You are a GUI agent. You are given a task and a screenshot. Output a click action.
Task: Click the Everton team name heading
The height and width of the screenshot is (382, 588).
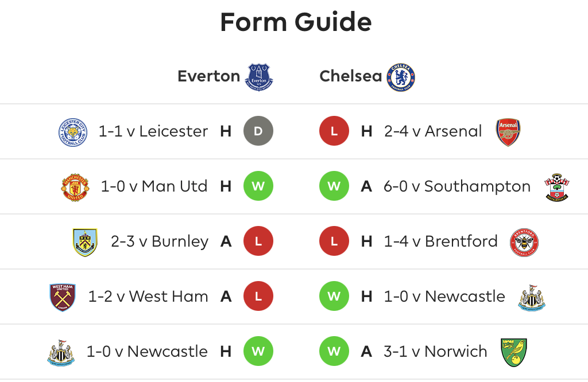(x=208, y=76)
